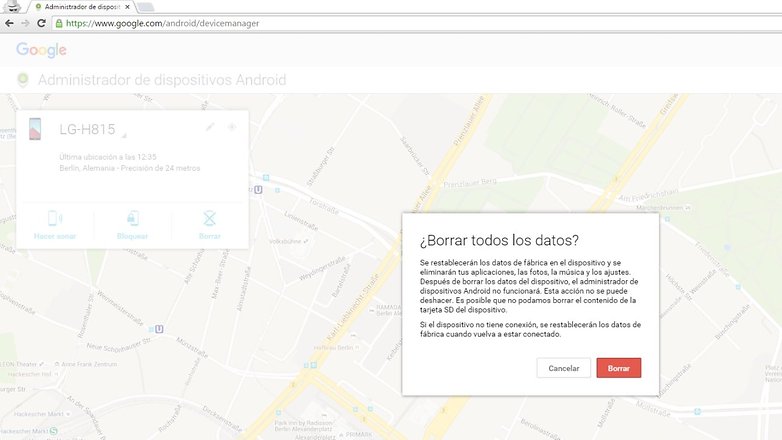Click the Bloquear lock icon

pyautogui.click(x=133, y=218)
